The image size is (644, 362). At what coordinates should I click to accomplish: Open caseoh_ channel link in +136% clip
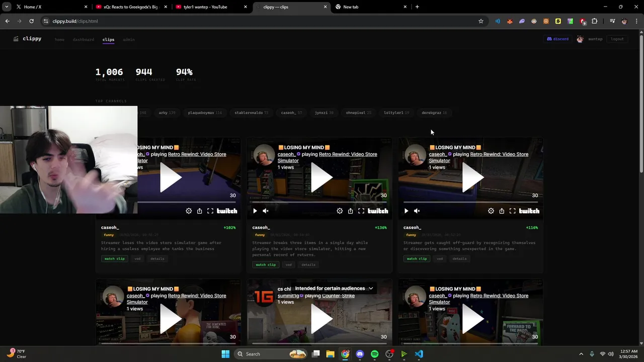[x=287, y=154]
